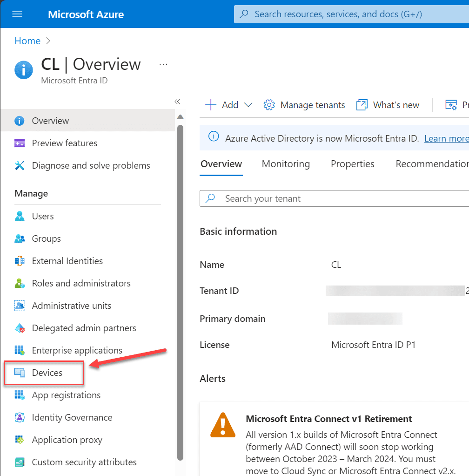Click the Roles and administrators icon
The height and width of the screenshot is (476, 469).
[x=20, y=283]
